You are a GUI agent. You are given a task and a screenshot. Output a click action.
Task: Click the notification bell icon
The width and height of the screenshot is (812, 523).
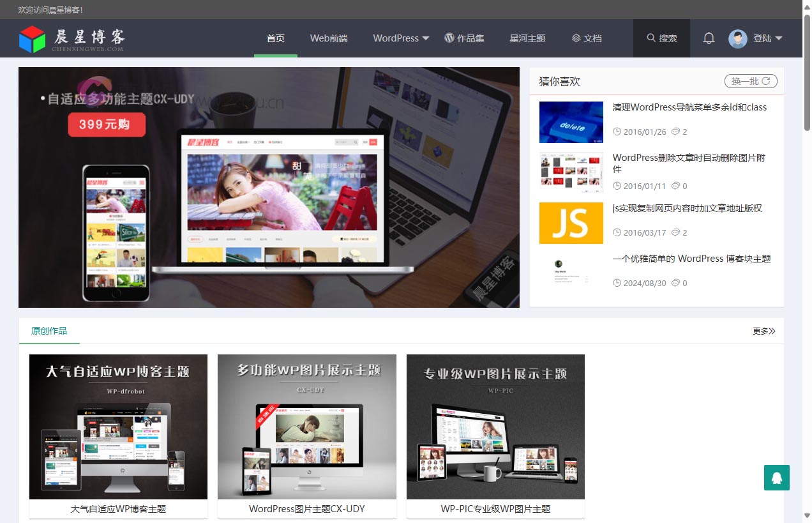(x=709, y=38)
